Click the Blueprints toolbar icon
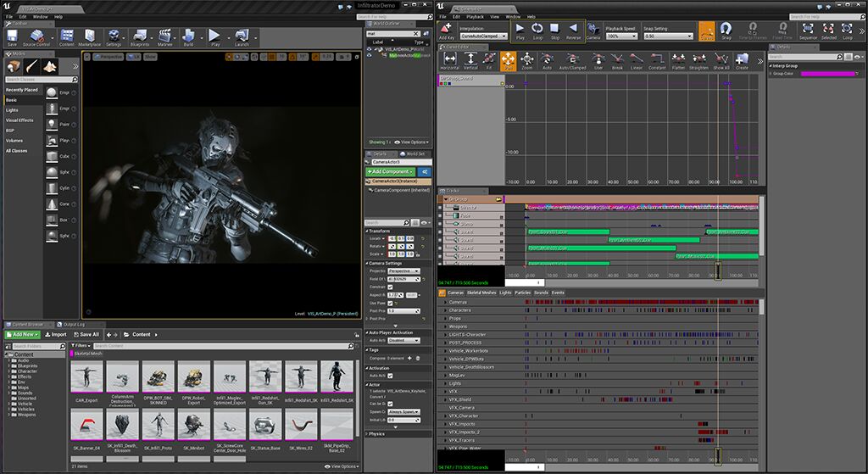Image resolution: width=868 pixels, height=474 pixels. point(139,37)
